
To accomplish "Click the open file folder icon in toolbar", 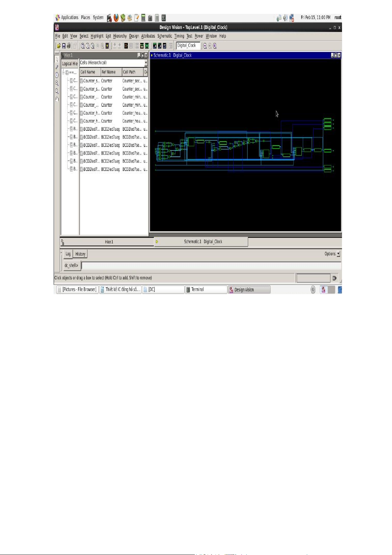I will 59,46.
